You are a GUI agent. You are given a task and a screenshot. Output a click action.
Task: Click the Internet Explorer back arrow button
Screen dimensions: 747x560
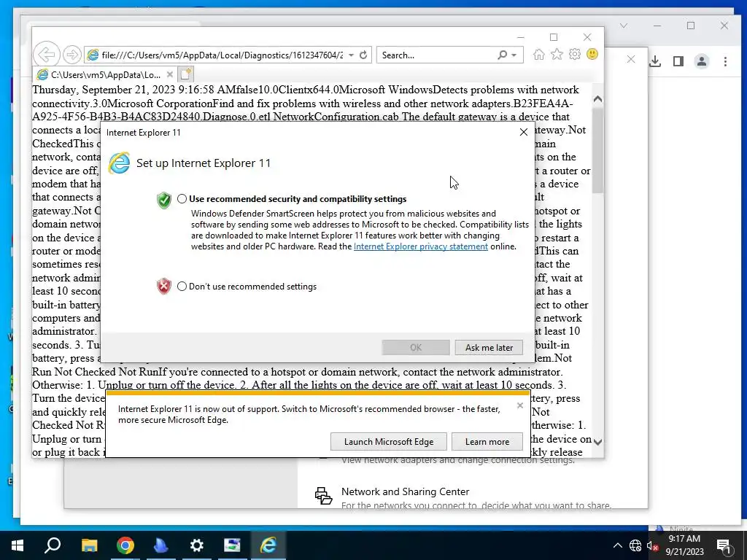click(x=47, y=55)
